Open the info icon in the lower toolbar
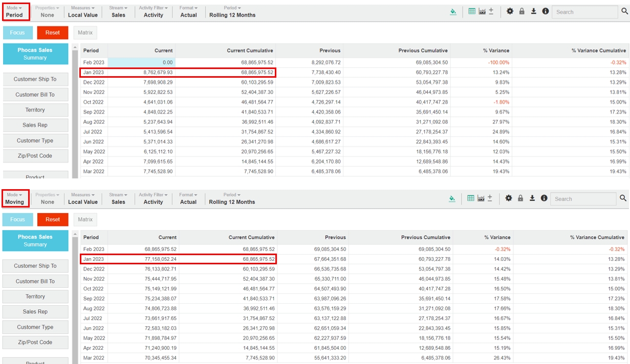 point(544,198)
